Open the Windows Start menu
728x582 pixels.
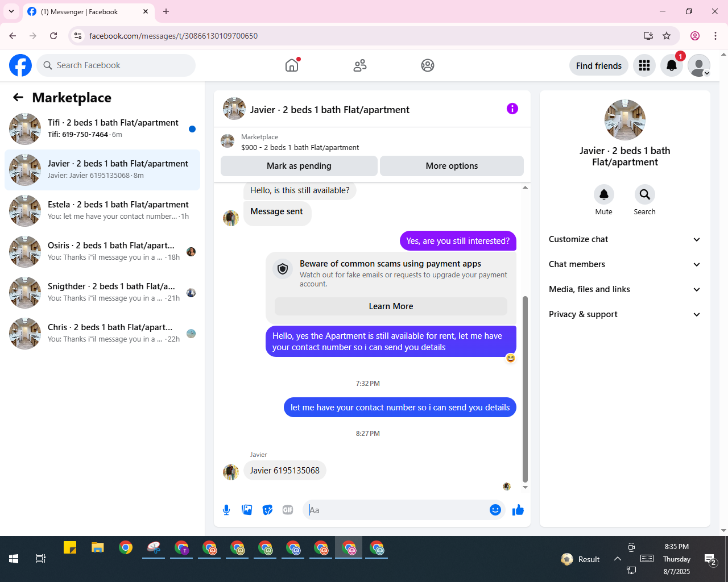point(14,559)
